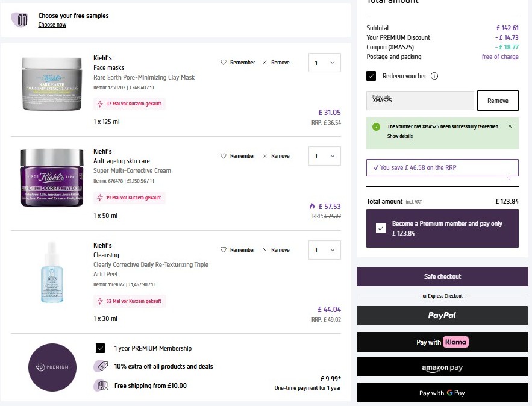
Task: Uncheck the Redeem voucher checkbox
Action: [x=371, y=77]
